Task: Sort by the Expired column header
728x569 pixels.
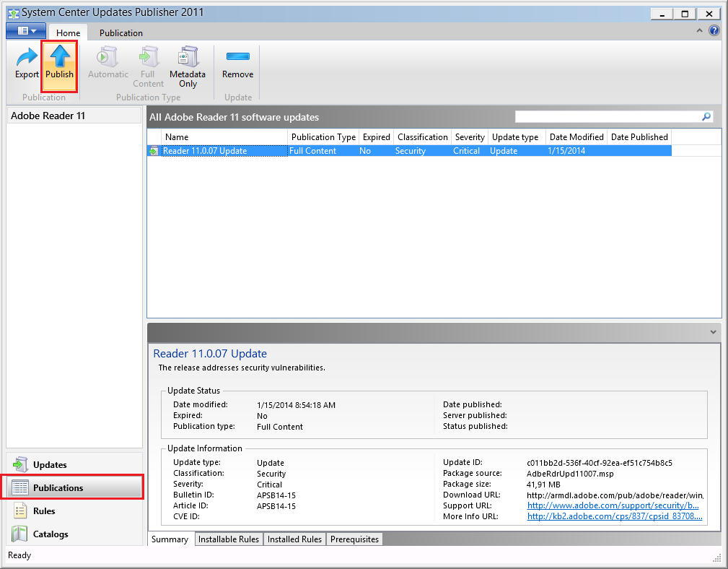Action: point(376,137)
